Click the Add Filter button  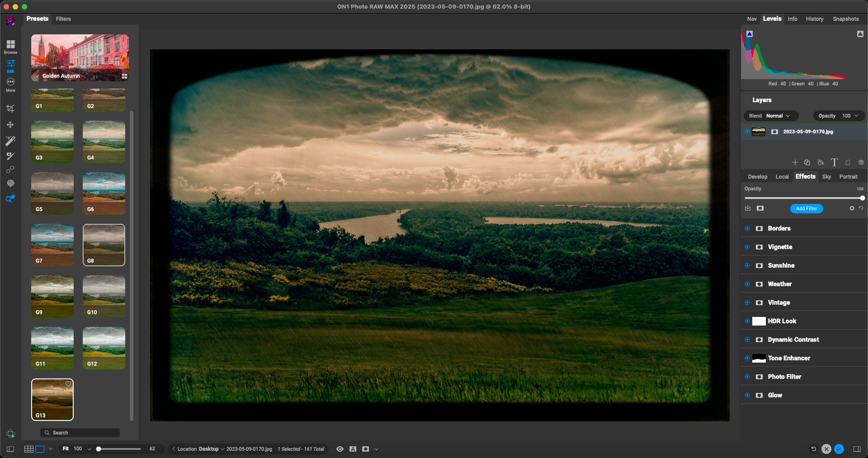(x=807, y=208)
